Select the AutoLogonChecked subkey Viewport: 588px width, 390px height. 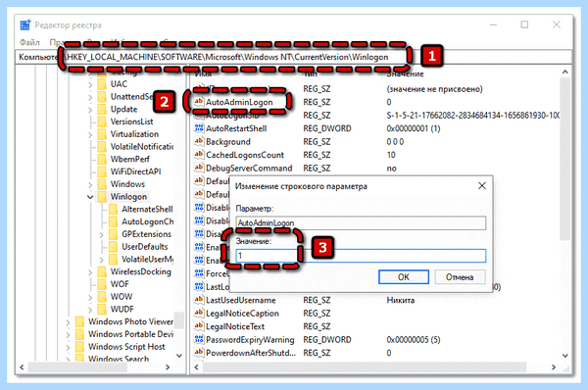[x=147, y=221]
